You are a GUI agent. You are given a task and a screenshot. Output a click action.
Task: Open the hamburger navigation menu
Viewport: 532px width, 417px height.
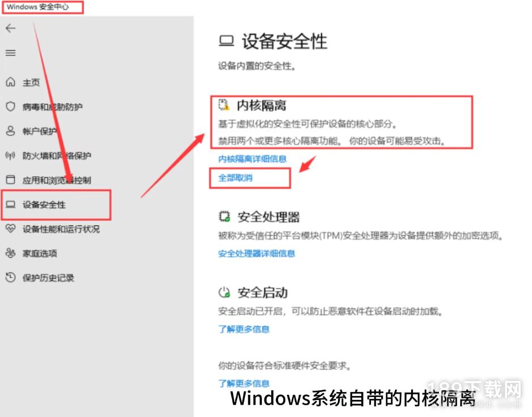tap(11, 53)
